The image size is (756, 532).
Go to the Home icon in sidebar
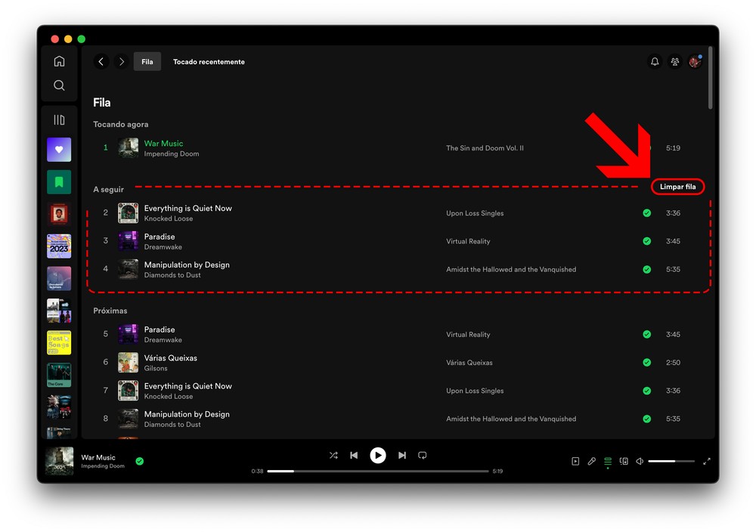click(59, 61)
